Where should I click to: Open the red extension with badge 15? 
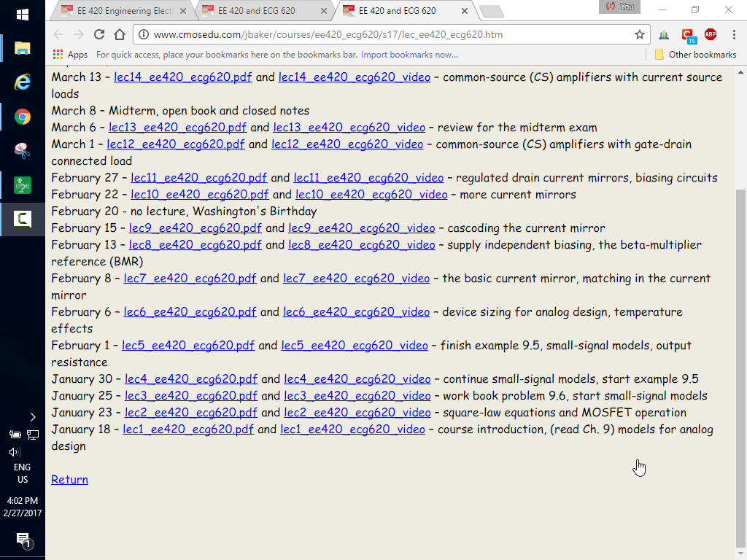click(689, 35)
